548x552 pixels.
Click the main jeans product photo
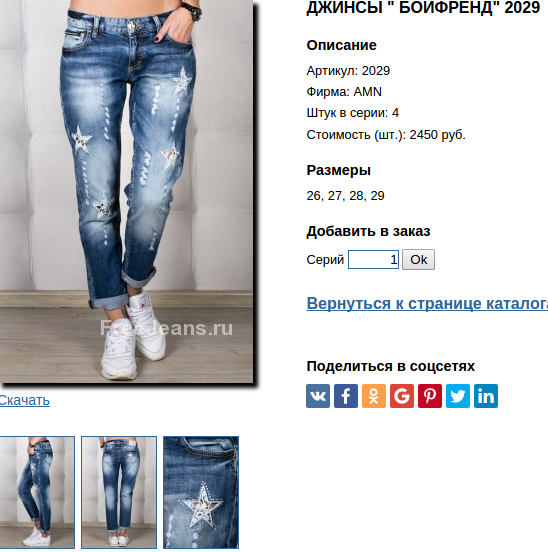[x=126, y=190]
